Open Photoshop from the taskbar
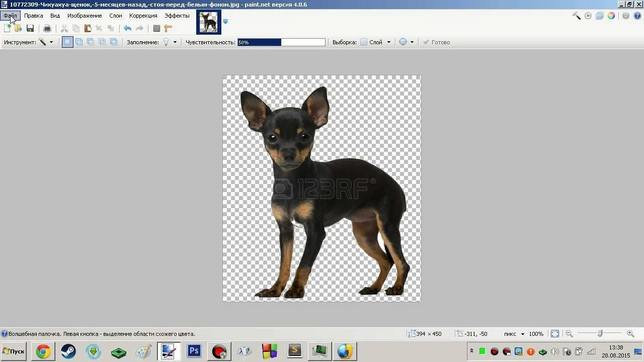Image resolution: width=644 pixels, height=362 pixels. coord(194,351)
